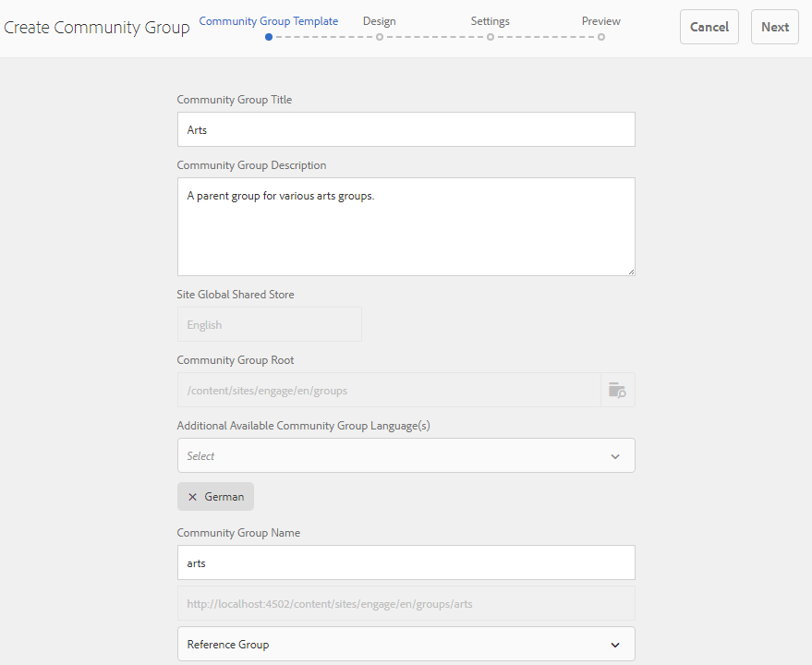Click the Community Group Root path field
Viewport: 812px width, 665px height.
point(388,390)
